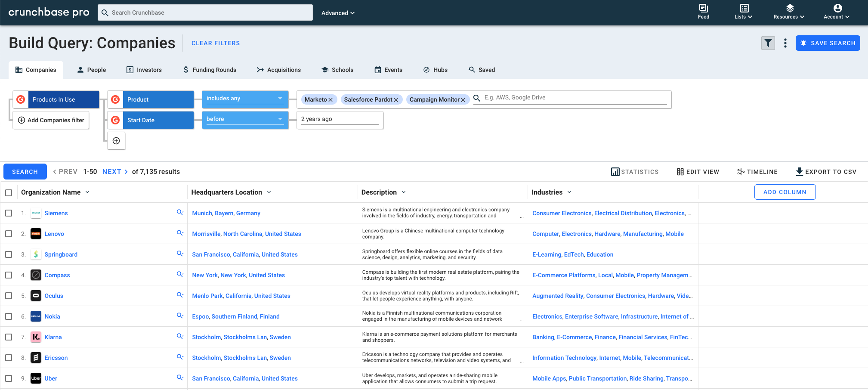
Task: Click search-similar icon in Uber row
Action: [x=180, y=378]
